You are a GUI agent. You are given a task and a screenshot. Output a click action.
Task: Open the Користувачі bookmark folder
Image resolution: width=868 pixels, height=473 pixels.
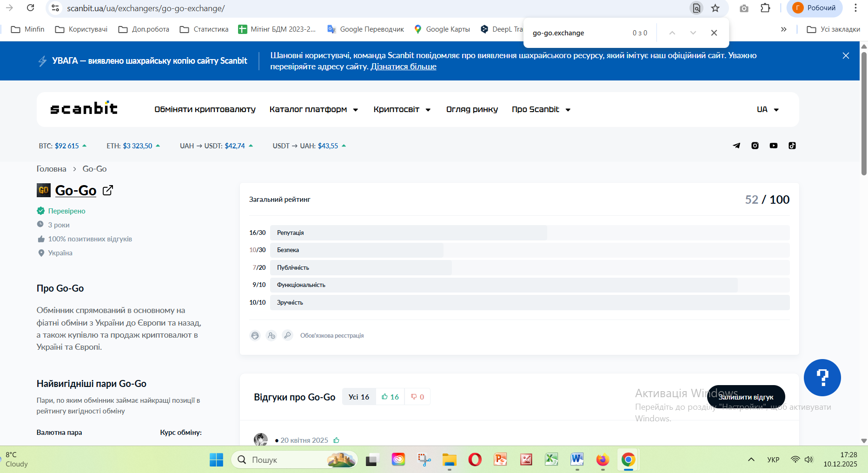81,29
